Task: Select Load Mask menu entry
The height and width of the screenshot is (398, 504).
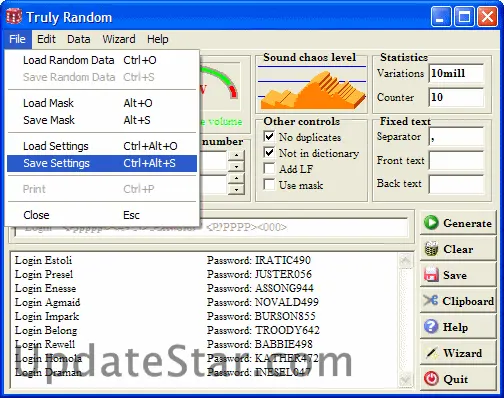Action: 102,103
